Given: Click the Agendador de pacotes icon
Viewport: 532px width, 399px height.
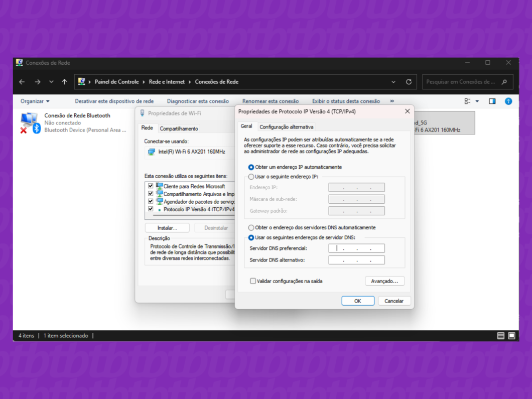Looking at the screenshot, I should 159,202.
